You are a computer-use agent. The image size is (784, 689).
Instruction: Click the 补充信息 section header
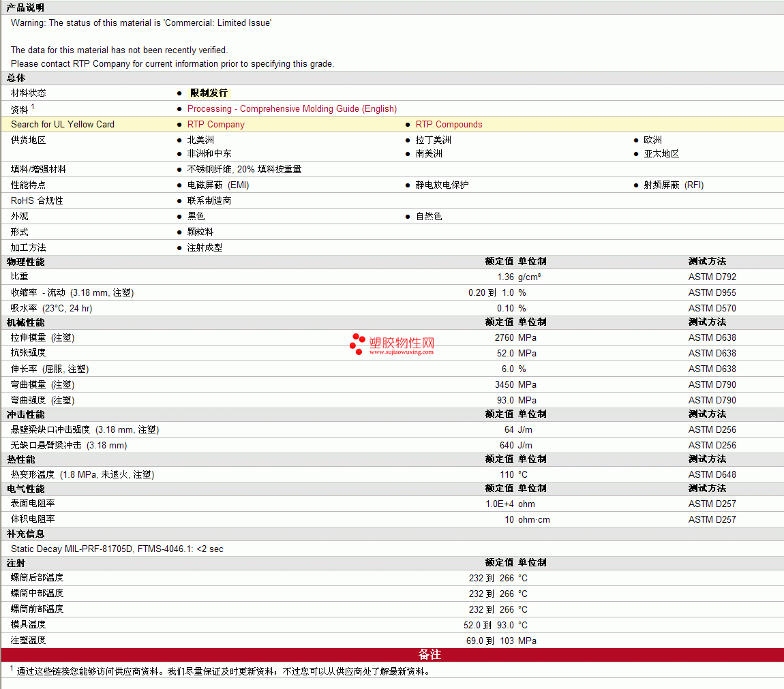25,534
